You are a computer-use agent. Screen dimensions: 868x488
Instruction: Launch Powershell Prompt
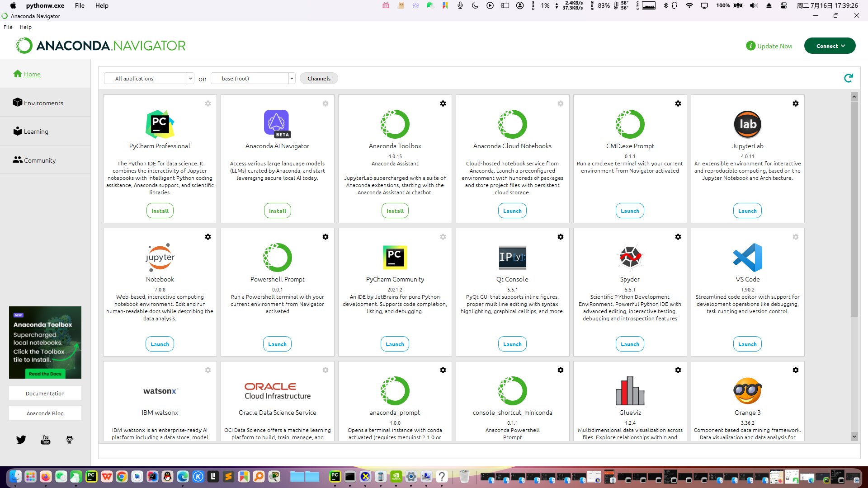(278, 344)
